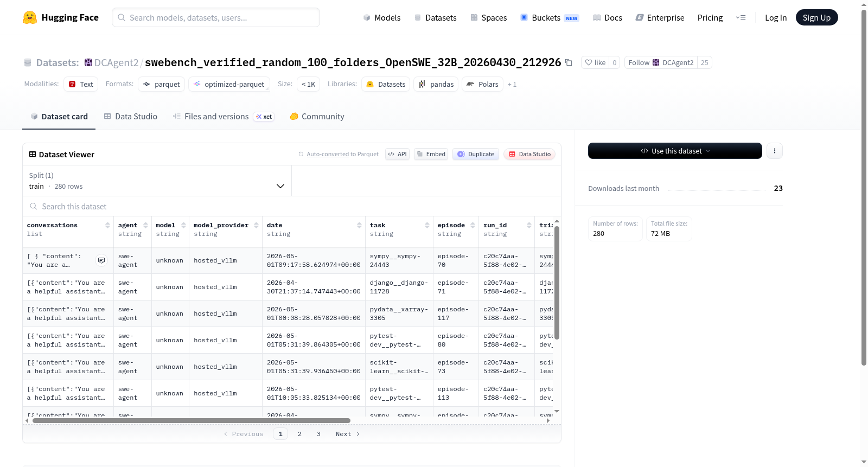Focus the main search models field

(216, 17)
